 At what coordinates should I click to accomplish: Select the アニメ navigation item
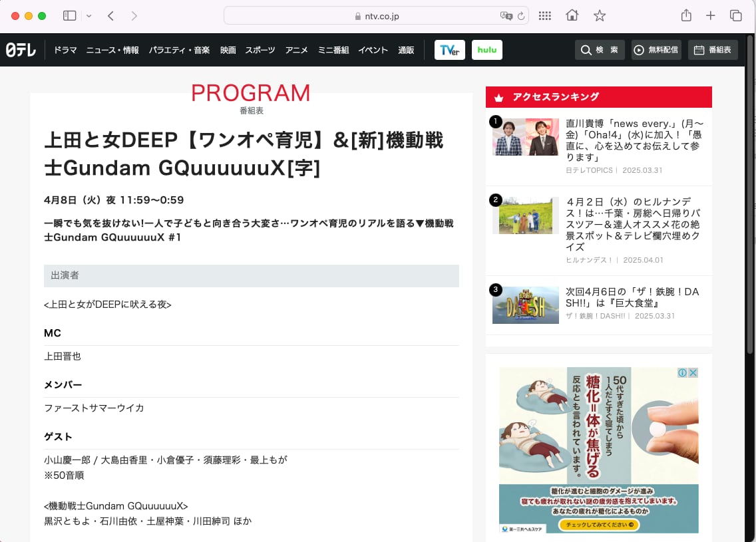tap(296, 51)
